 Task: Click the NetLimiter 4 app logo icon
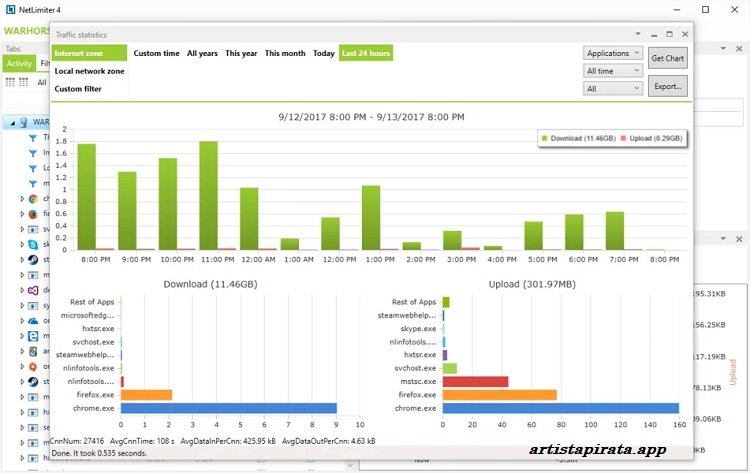coord(10,9)
